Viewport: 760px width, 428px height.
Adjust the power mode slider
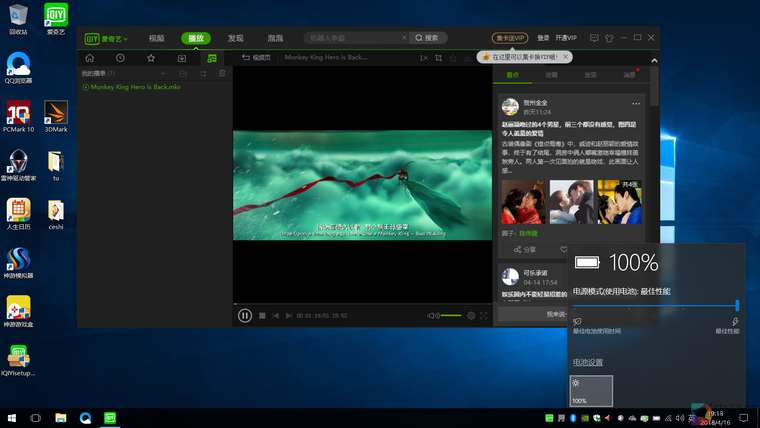pos(656,305)
